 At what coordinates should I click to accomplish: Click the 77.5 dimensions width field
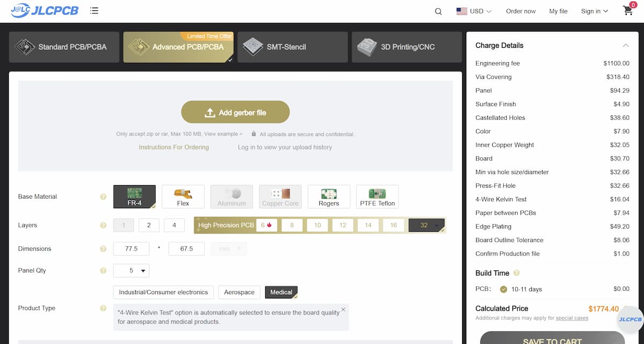coord(131,249)
